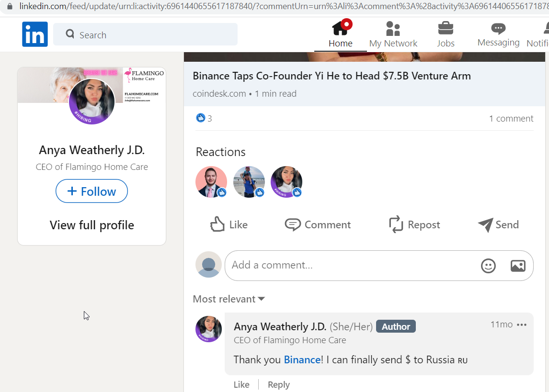This screenshot has width=549, height=392.
Task: Open comment author avatar of Anya Weatherly
Action: 208,329
